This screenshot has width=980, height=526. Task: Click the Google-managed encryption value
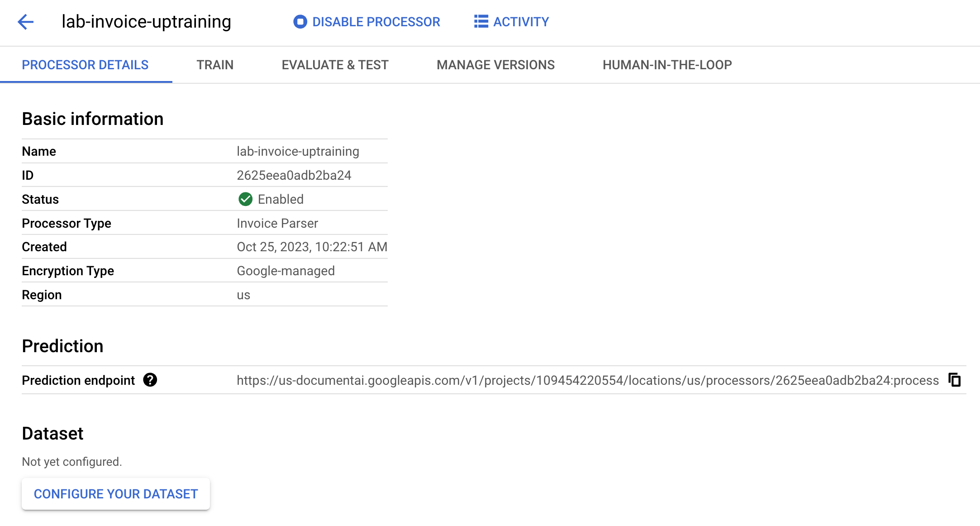point(286,271)
